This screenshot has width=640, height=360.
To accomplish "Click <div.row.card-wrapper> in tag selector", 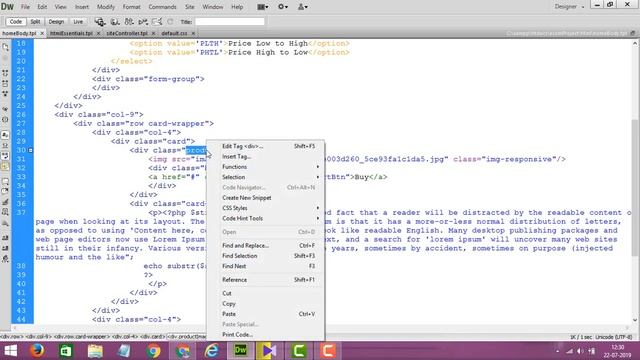I will [82, 337].
